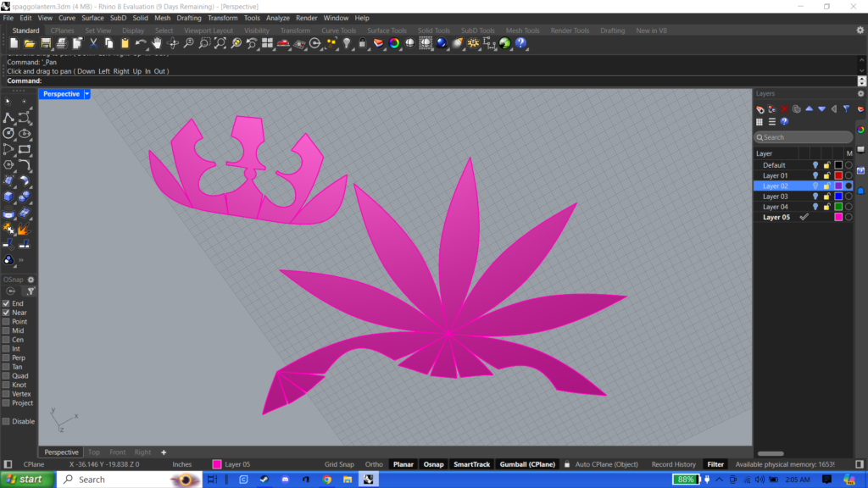The image size is (868, 488).
Task: Click the Command input line
Action: click(x=431, y=80)
